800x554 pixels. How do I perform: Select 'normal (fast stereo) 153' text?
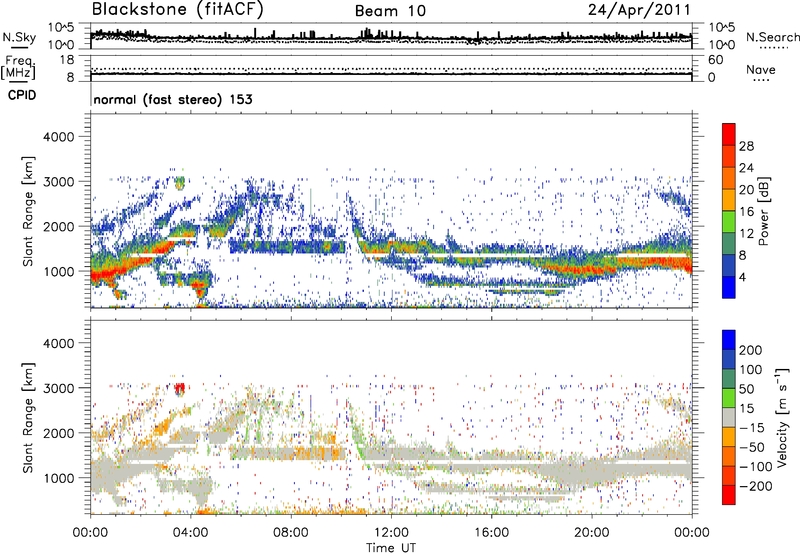(173, 99)
